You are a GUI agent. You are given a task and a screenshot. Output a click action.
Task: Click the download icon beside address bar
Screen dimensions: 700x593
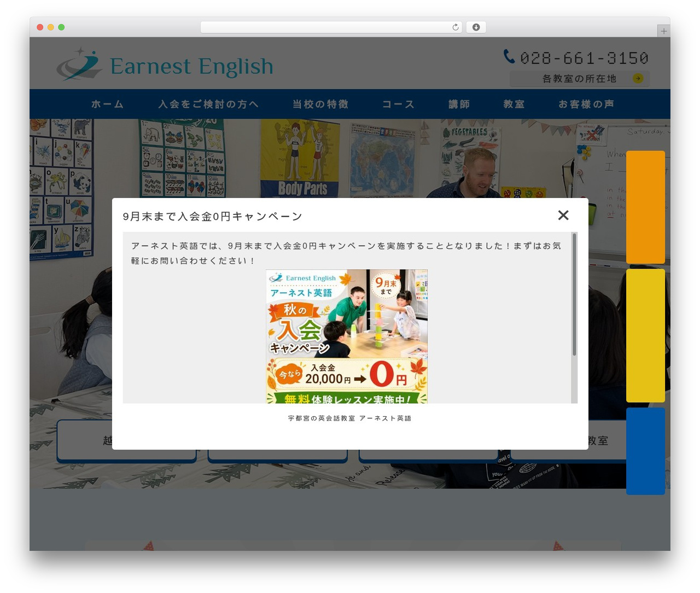click(x=476, y=27)
